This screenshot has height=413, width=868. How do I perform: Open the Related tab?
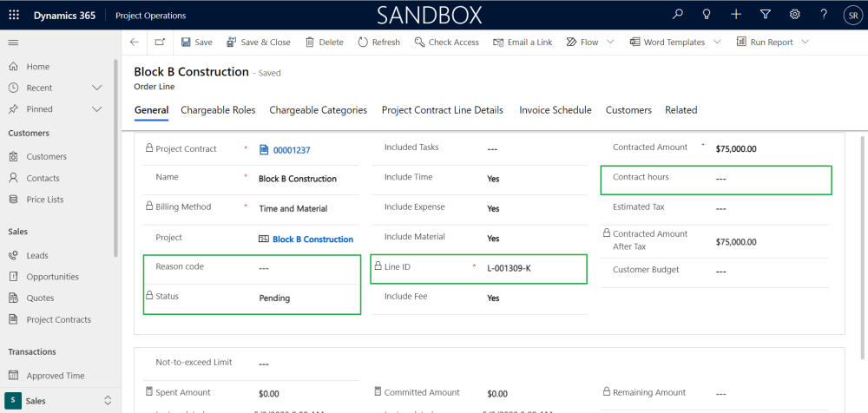[681, 110]
